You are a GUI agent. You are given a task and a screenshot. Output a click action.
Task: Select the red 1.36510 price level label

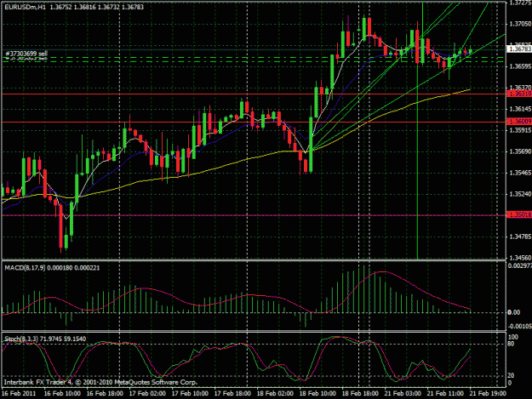tap(519, 94)
